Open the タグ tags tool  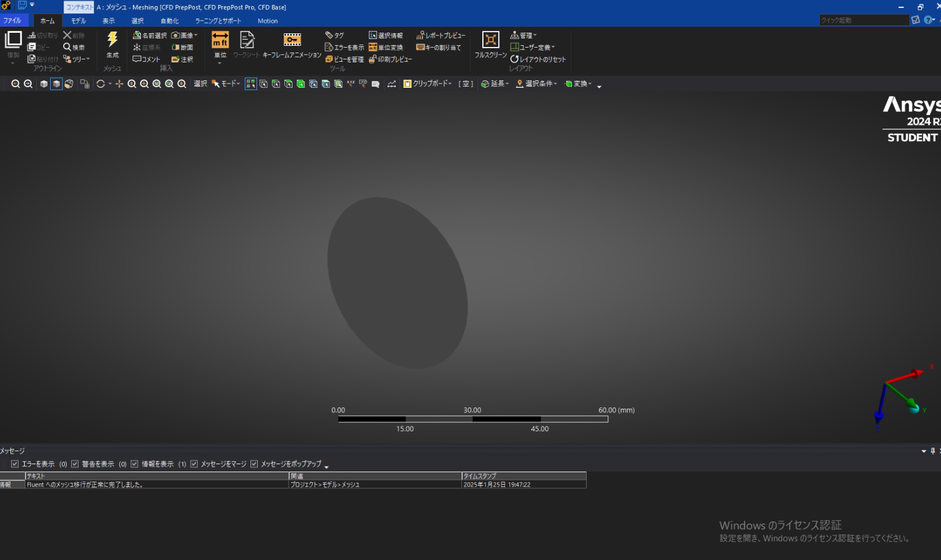point(334,35)
